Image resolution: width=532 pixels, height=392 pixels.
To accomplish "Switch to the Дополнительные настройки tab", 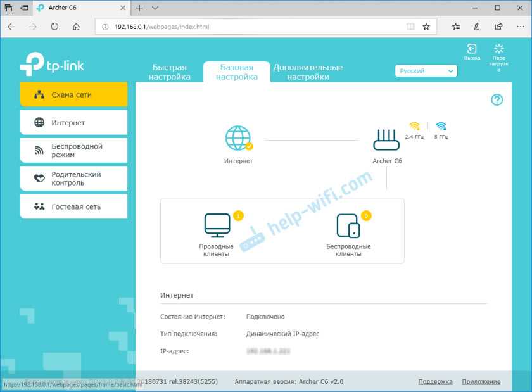I will pyautogui.click(x=308, y=72).
